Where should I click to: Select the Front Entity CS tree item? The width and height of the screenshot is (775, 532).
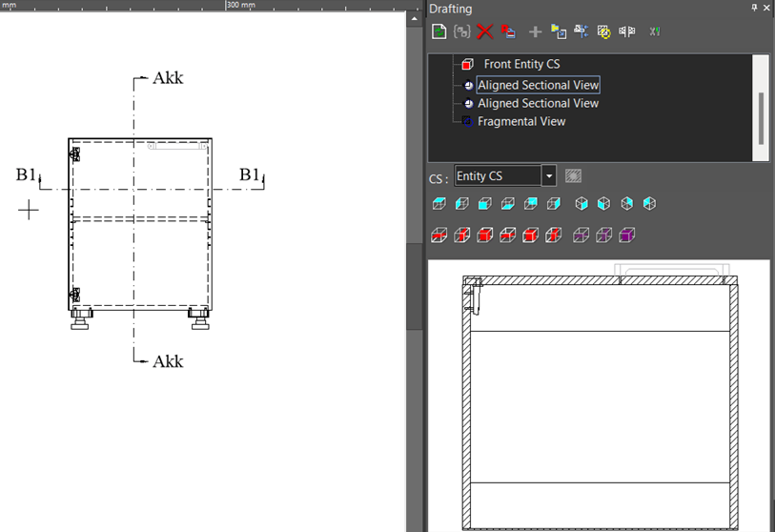point(521,64)
